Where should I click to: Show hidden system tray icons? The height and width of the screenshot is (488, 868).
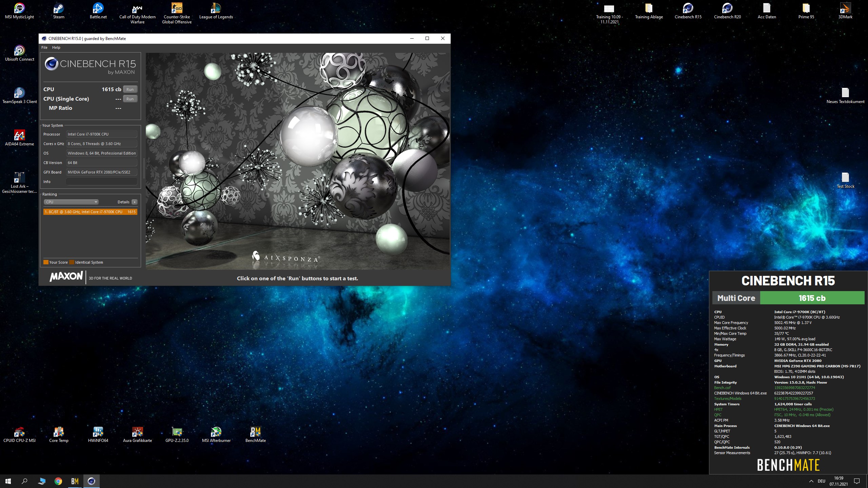(811, 481)
